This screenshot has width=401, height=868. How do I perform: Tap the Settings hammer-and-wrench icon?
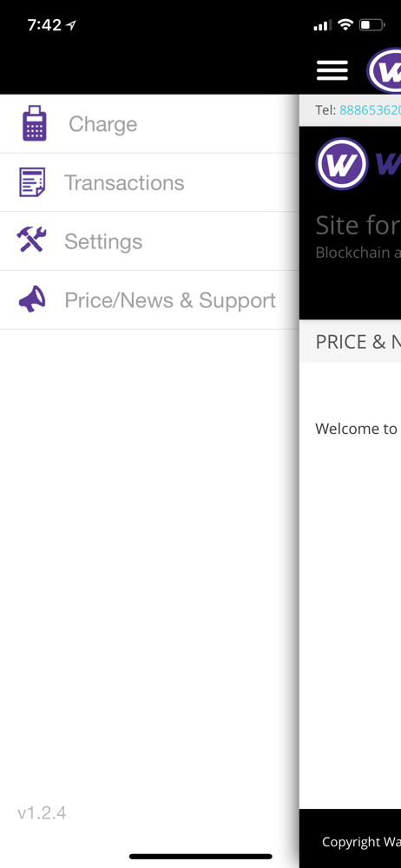coord(31,240)
